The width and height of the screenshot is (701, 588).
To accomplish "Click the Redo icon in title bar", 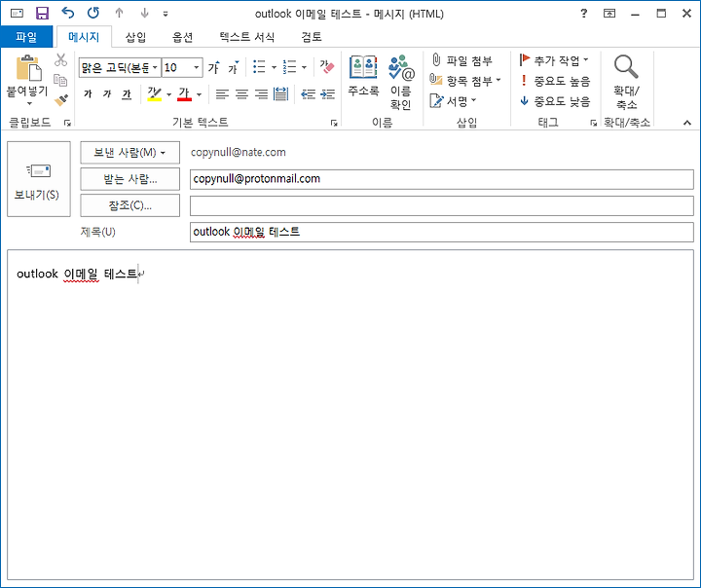I will 93,13.
